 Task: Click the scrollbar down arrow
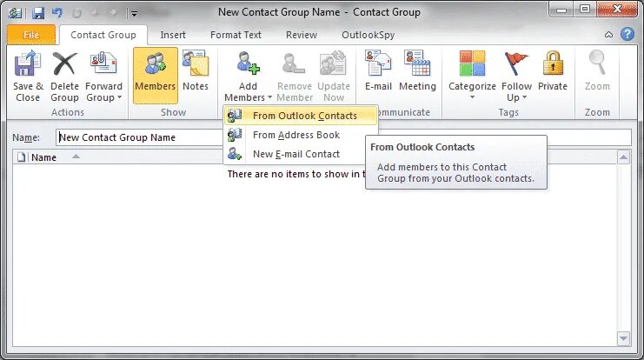[623, 338]
